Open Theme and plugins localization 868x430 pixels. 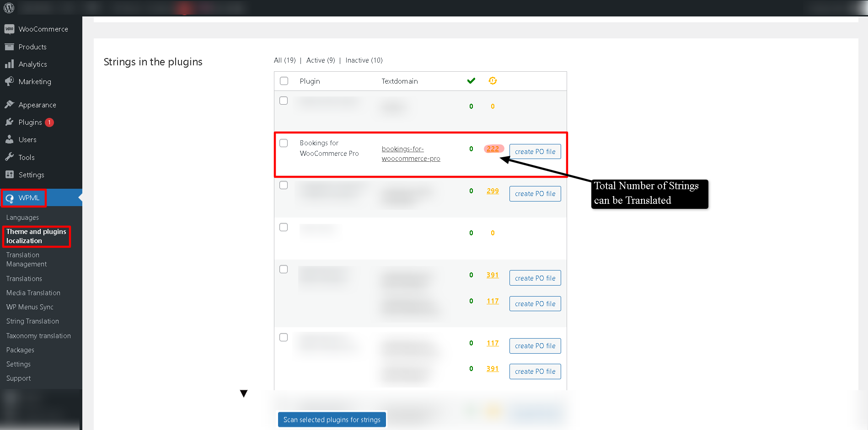[36, 236]
